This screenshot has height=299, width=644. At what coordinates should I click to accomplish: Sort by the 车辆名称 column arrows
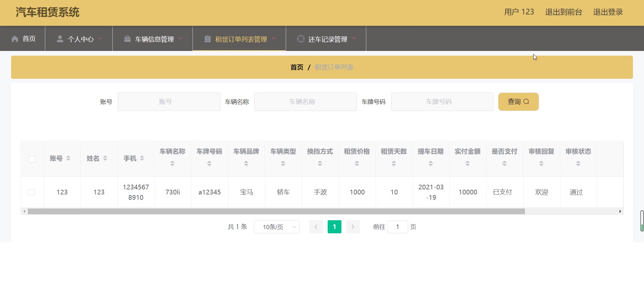click(x=172, y=164)
